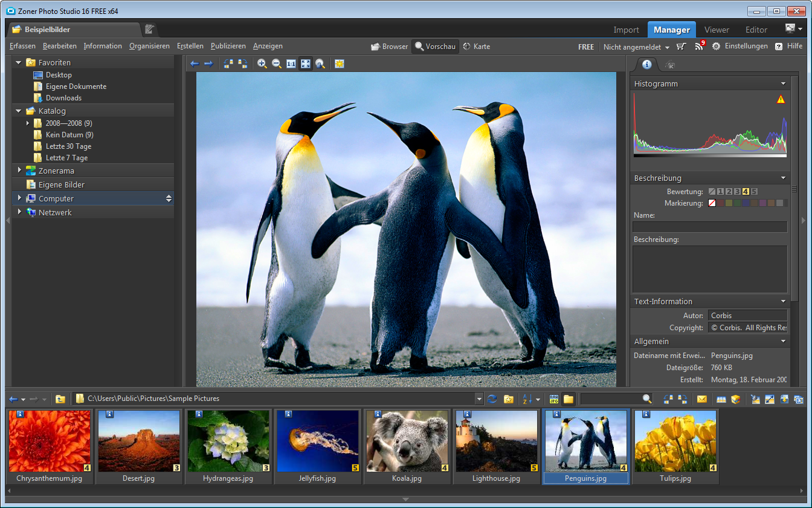Expand the 2008—2008 (9) catalog node

[28, 123]
